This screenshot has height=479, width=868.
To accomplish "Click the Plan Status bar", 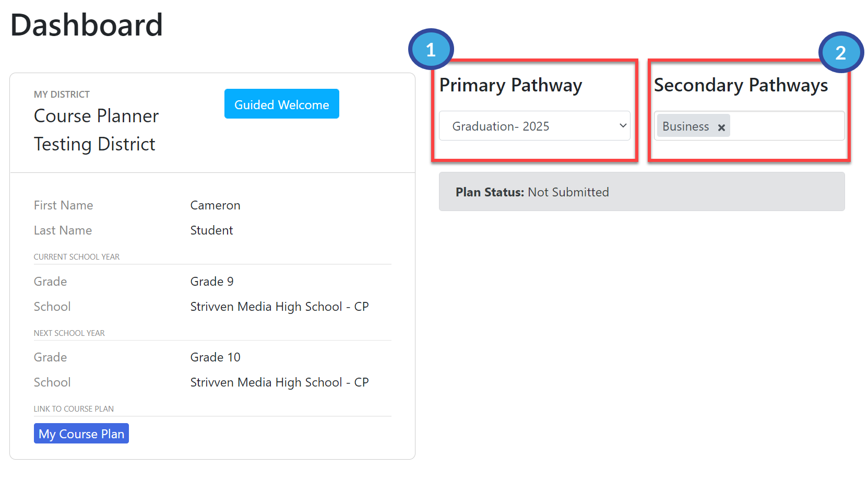I will click(x=641, y=192).
